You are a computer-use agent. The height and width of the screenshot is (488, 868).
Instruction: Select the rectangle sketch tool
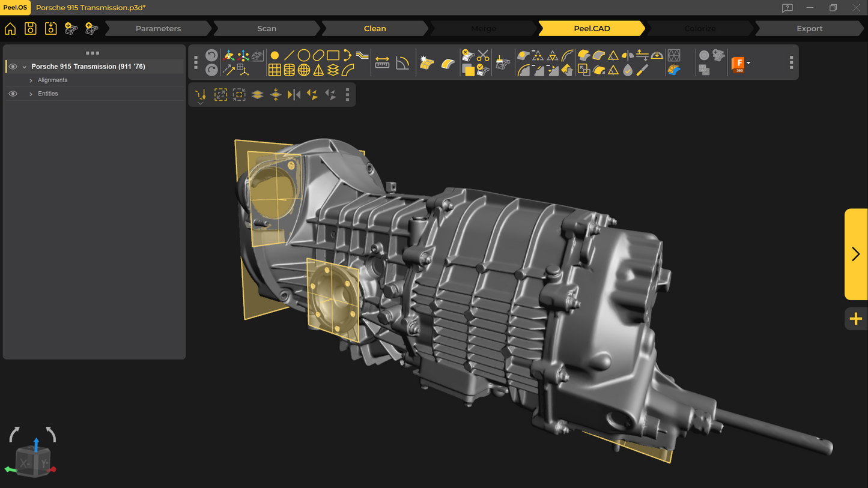coord(333,56)
